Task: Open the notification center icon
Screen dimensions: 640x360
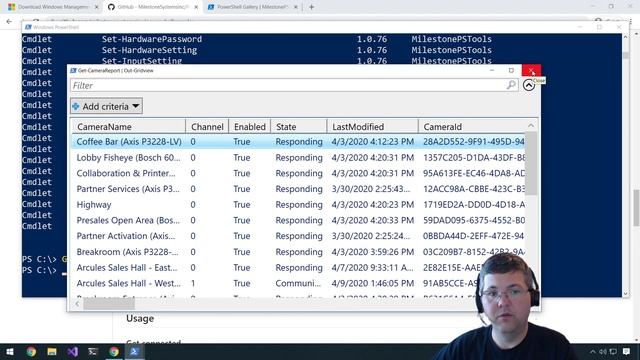Action: tap(626, 351)
